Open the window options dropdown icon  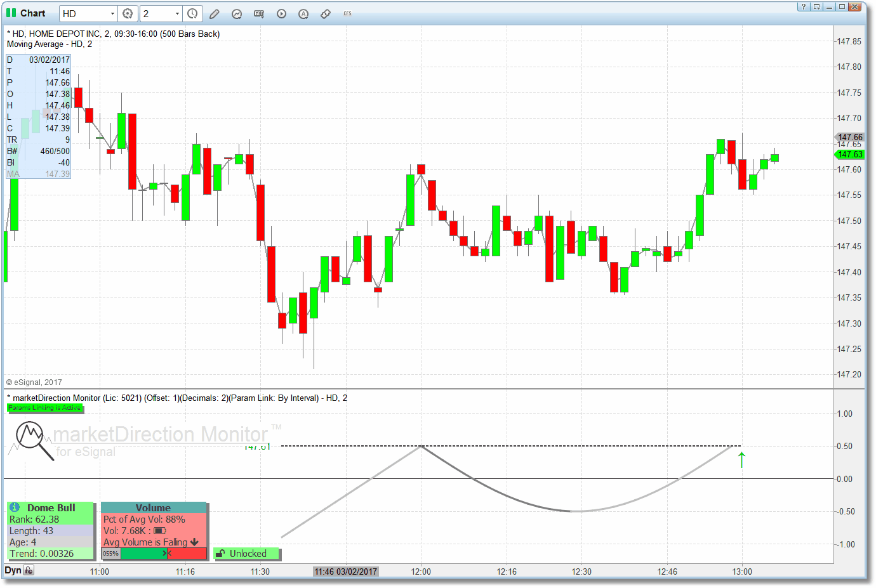coord(817,6)
